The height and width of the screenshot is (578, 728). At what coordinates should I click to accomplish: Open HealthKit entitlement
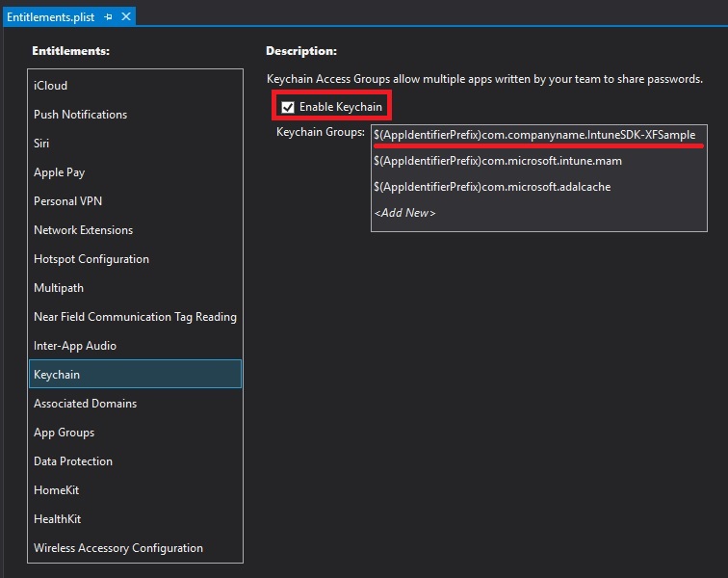[x=135, y=518]
